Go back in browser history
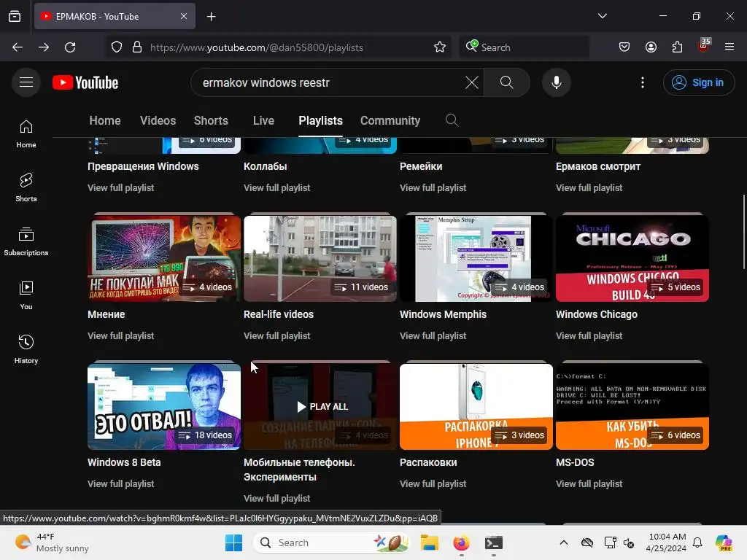The width and height of the screenshot is (747, 560). (18, 47)
